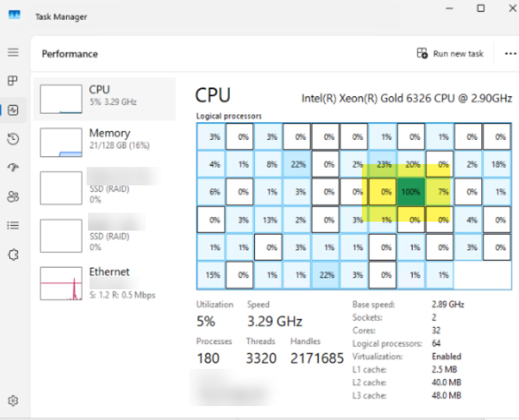Go to the Processes page icon
519x420 pixels.
pos(13,81)
